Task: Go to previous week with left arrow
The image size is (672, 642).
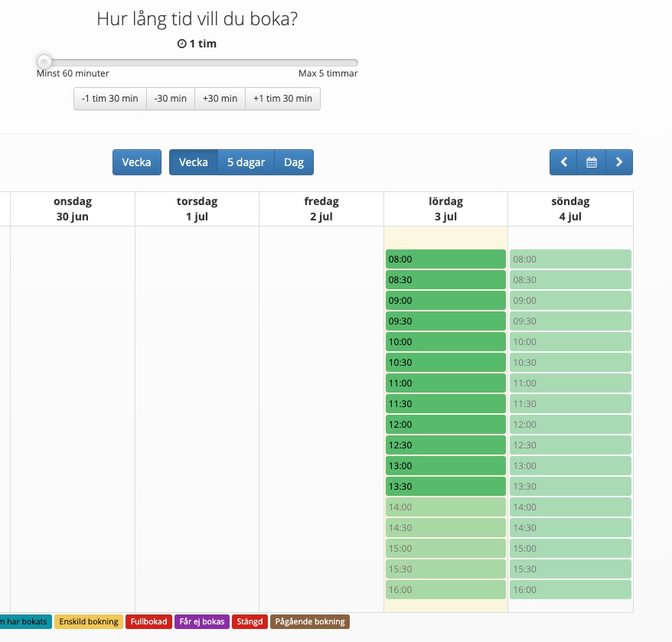Action: pyautogui.click(x=563, y=162)
